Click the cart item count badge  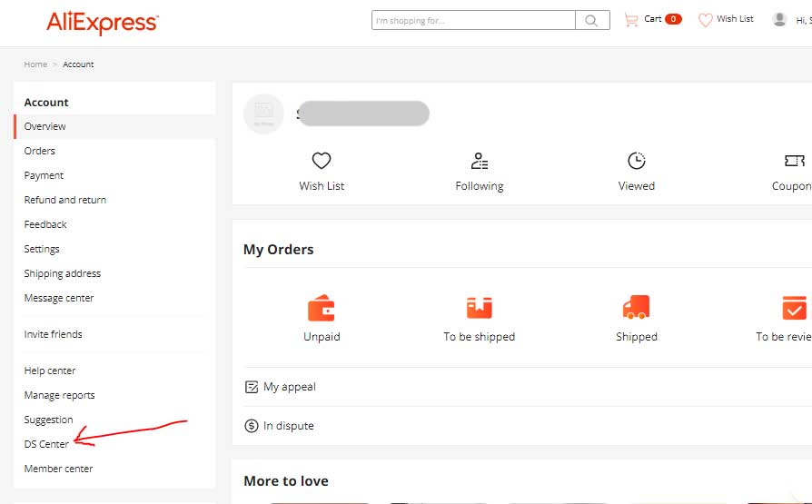coord(673,19)
